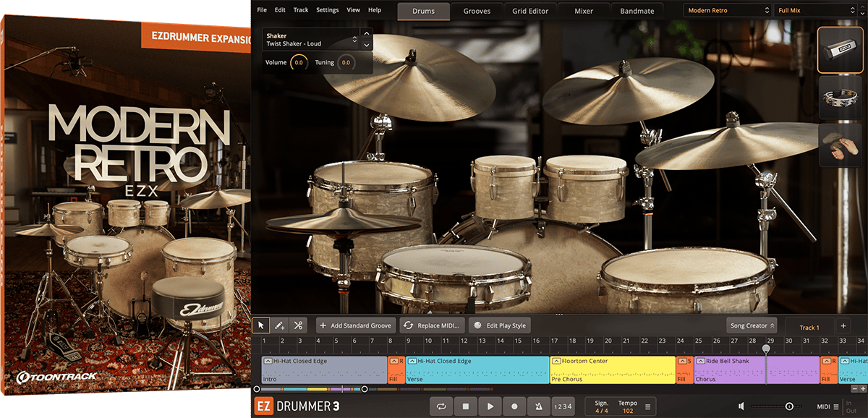Viewport: 868px width, 418px height.
Task: Select the tambourine percussion icon
Action: point(840,98)
